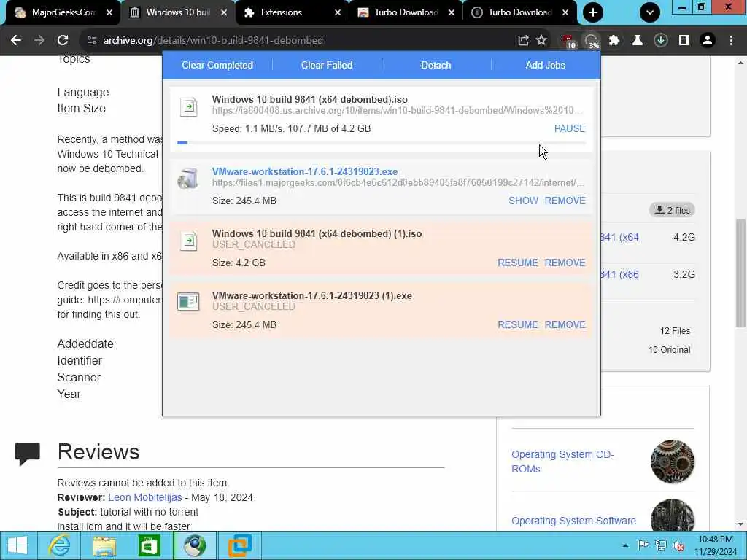Open VMware-workstation-17.6.1-24319023.exe file name link
Screen dimensions: 747x560
(305, 171)
